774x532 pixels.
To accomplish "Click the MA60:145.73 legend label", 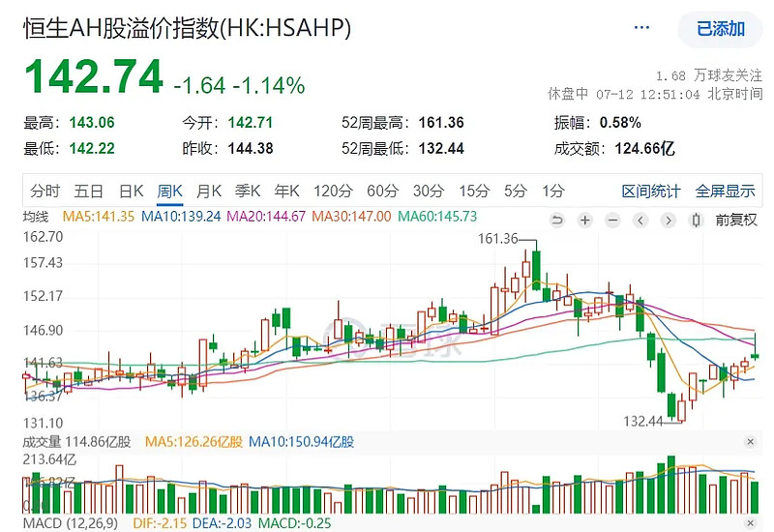I will (437, 217).
